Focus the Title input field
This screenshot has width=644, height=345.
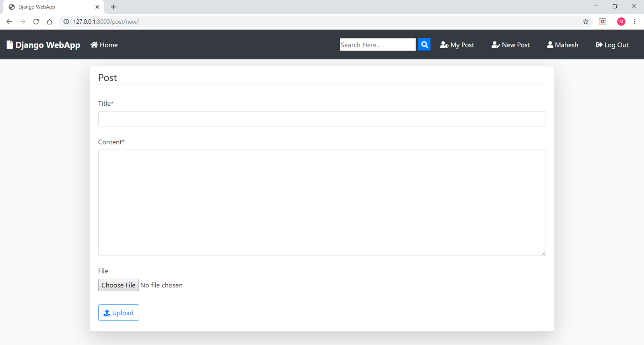[322, 119]
